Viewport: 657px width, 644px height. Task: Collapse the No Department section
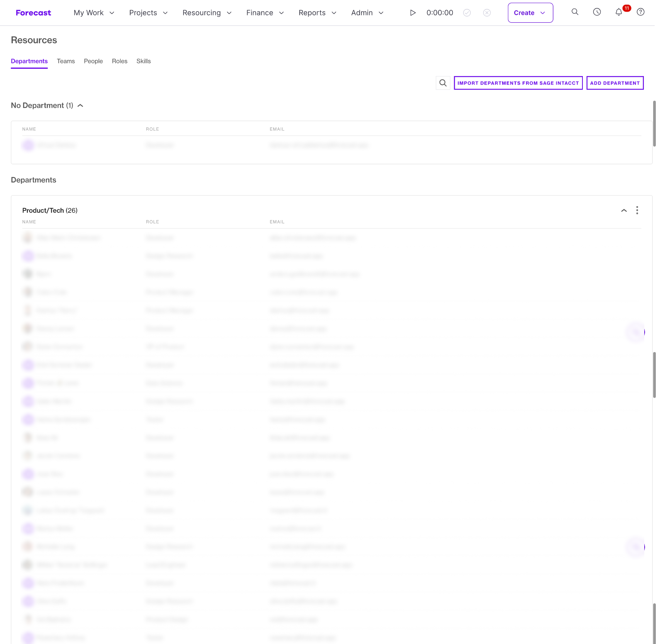click(80, 105)
